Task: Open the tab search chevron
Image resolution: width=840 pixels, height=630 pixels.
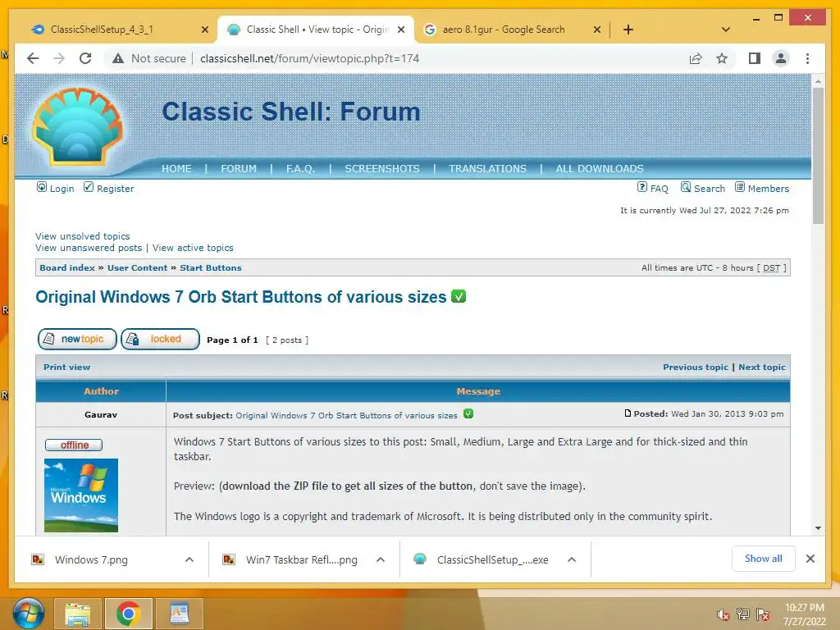Action: tap(726, 30)
